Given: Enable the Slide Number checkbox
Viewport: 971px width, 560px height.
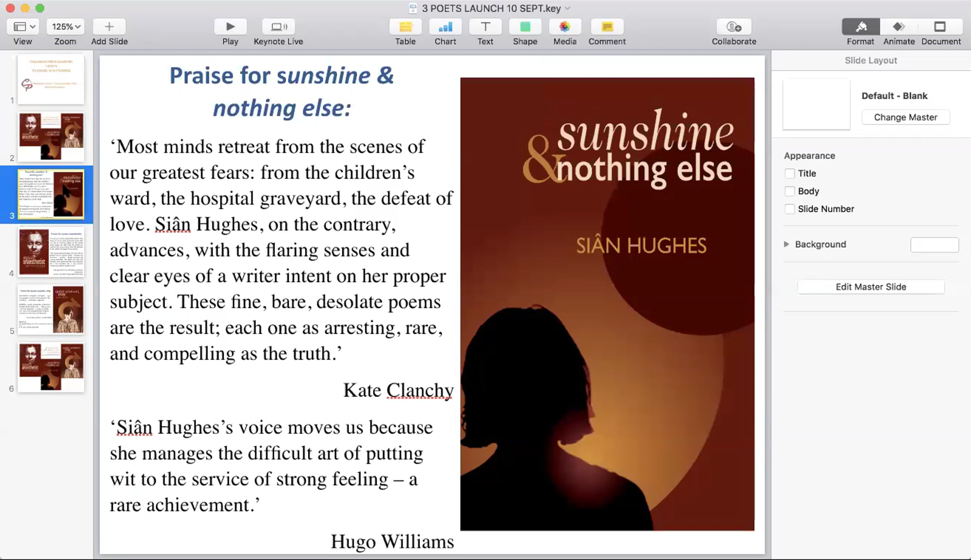Looking at the screenshot, I should pyautogui.click(x=789, y=209).
